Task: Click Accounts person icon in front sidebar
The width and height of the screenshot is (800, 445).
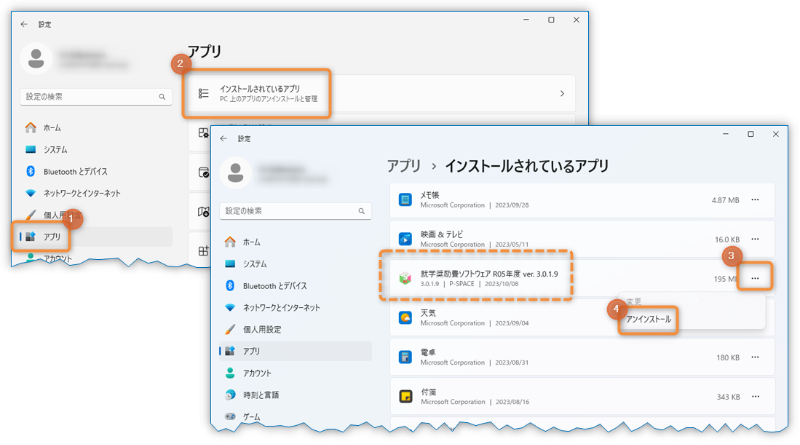Action: 230,373
